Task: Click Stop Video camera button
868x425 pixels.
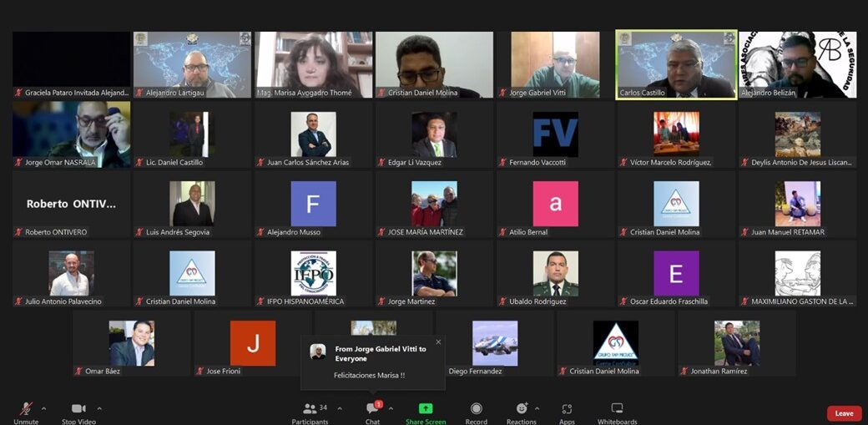Action: tap(79, 409)
